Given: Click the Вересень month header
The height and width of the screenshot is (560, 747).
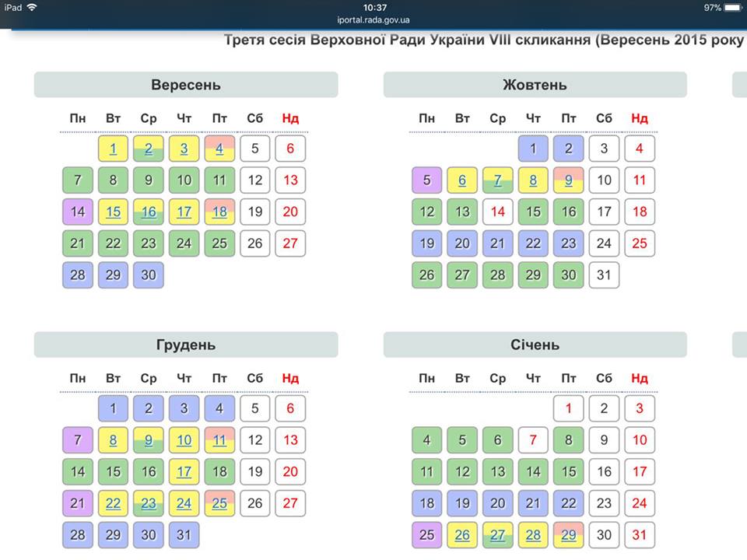Looking at the screenshot, I should 186,85.
